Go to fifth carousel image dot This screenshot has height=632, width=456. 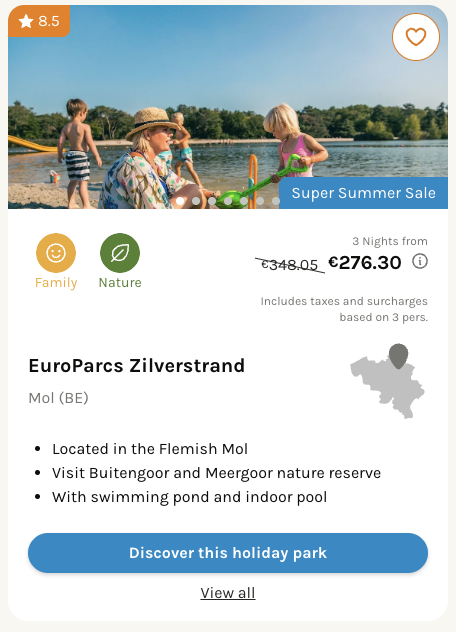pos(244,201)
